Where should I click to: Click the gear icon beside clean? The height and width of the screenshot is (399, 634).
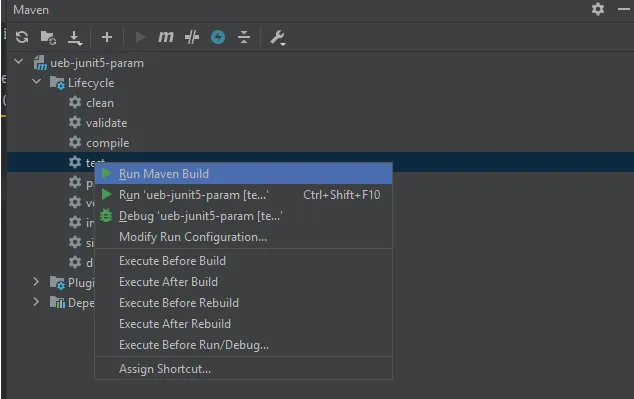pyautogui.click(x=75, y=102)
